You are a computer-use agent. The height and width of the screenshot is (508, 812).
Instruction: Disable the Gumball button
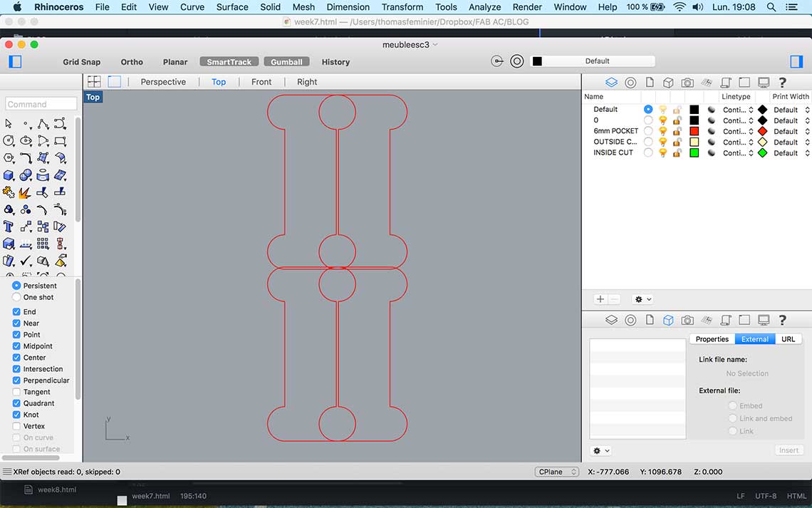tap(286, 61)
